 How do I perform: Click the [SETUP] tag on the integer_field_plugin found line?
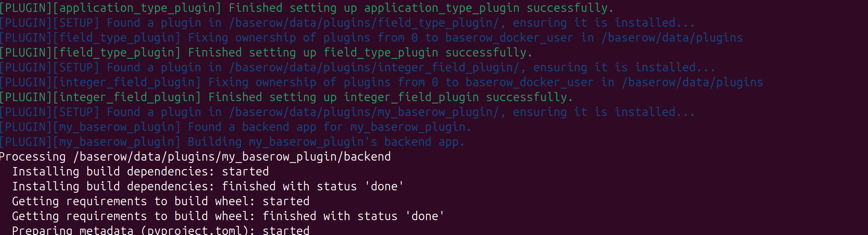(x=76, y=68)
